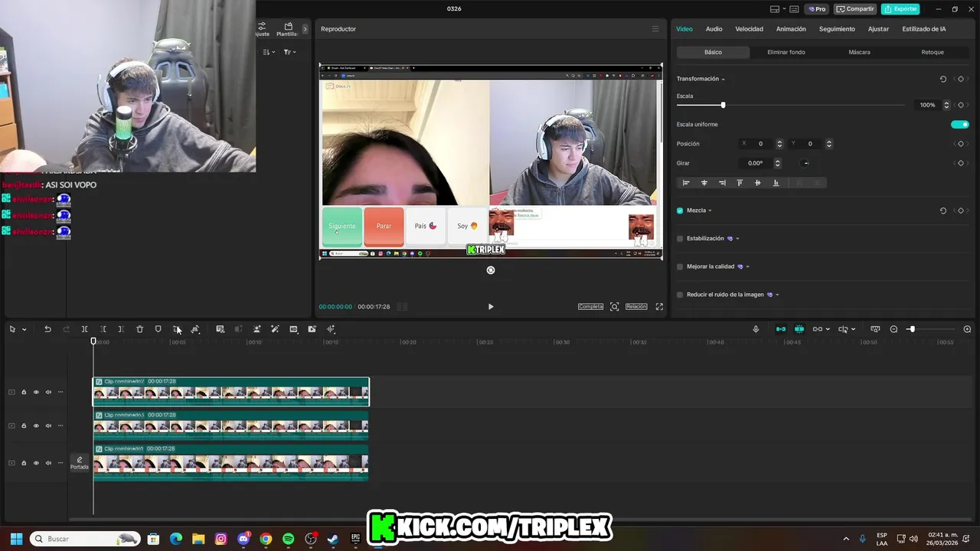Mute the Clip combinado1 track audio

pos(48,463)
